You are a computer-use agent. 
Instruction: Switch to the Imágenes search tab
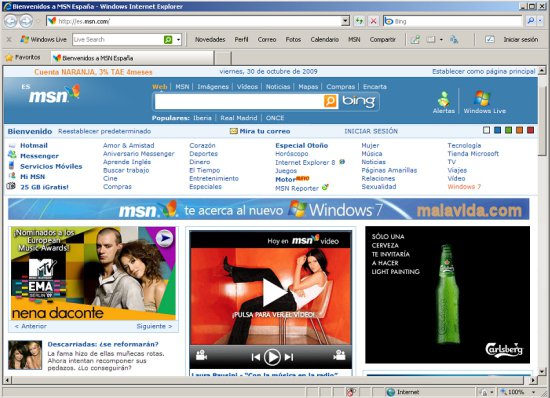[213, 87]
